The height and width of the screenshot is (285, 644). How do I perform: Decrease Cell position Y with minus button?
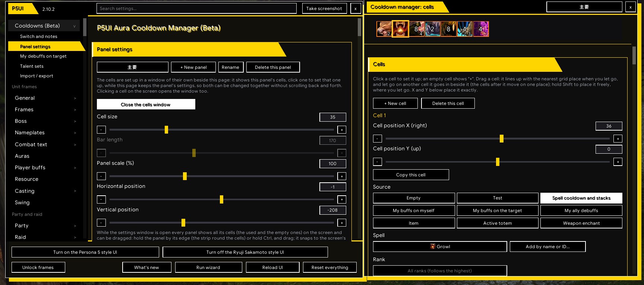click(378, 162)
